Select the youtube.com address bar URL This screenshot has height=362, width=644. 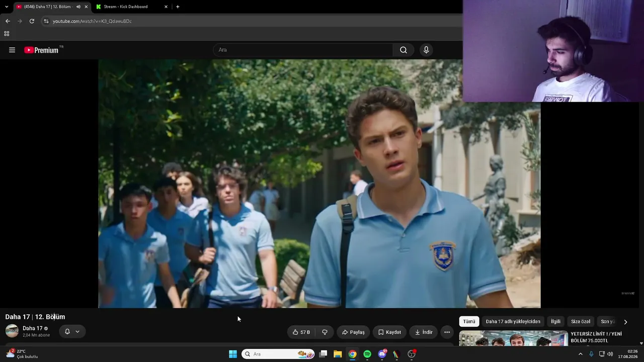[x=92, y=21]
